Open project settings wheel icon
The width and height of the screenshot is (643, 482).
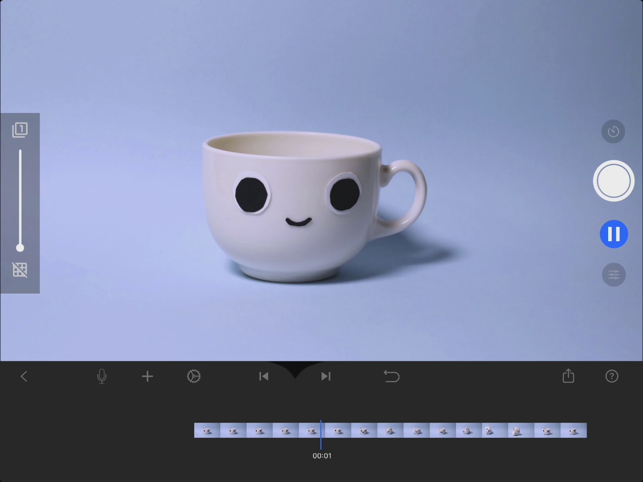[194, 376]
